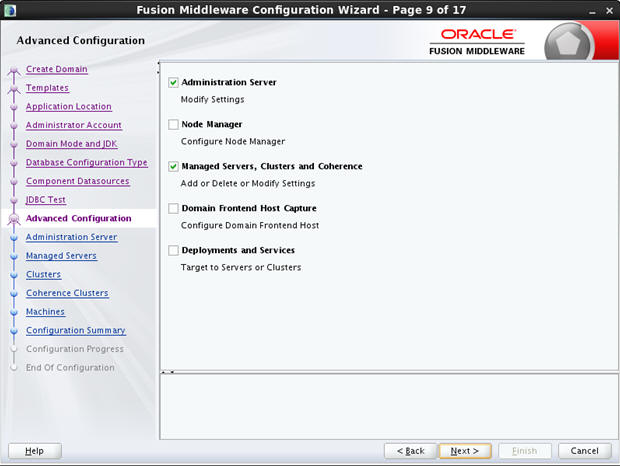Close the wizard window
Screen dimensions: 620x466
pos(609,11)
